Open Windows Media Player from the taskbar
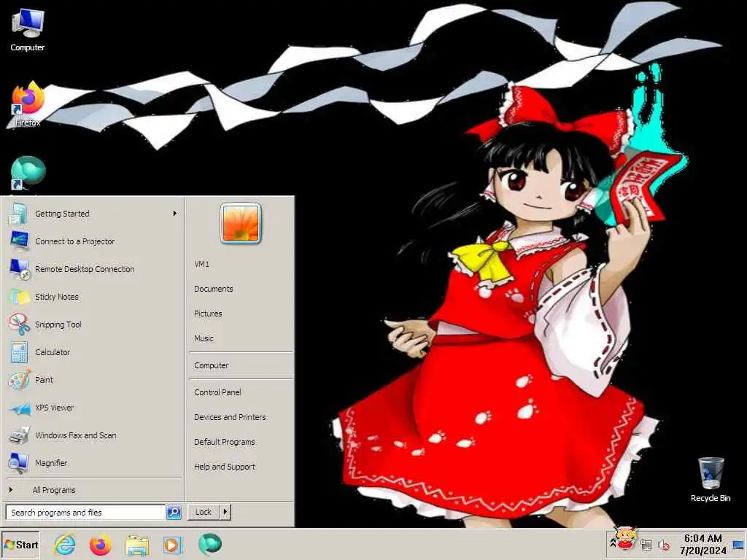747x560 pixels. pos(173,544)
